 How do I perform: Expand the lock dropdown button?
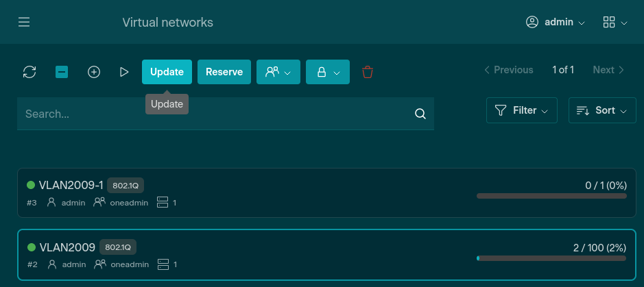pos(328,72)
